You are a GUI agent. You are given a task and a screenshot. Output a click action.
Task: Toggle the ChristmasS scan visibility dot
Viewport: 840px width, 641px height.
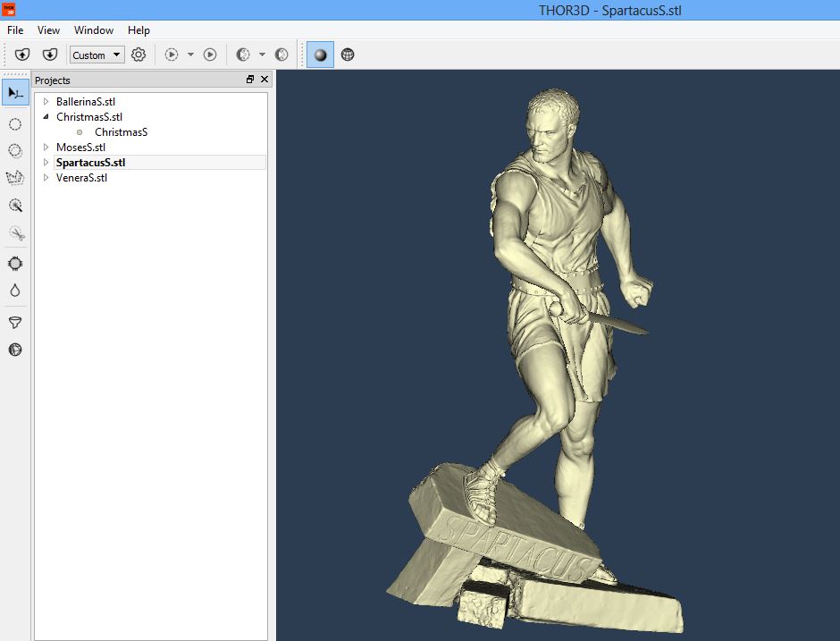(x=80, y=132)
